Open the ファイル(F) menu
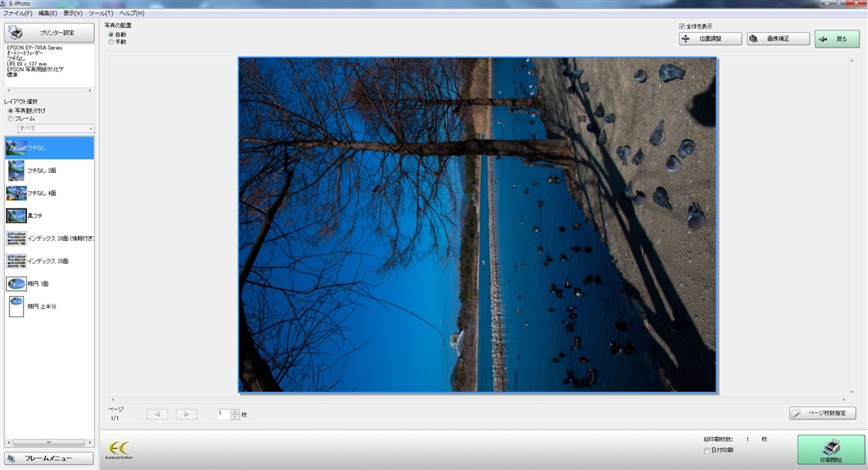Image resolution: width=868 pixels, height=470 pixels. point(17,14)
